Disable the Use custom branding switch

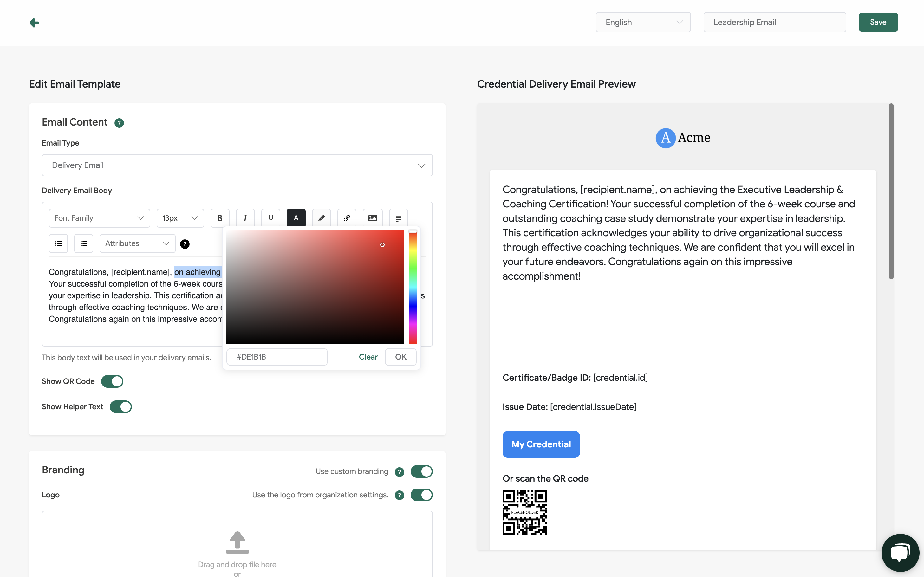pos(421,472)
